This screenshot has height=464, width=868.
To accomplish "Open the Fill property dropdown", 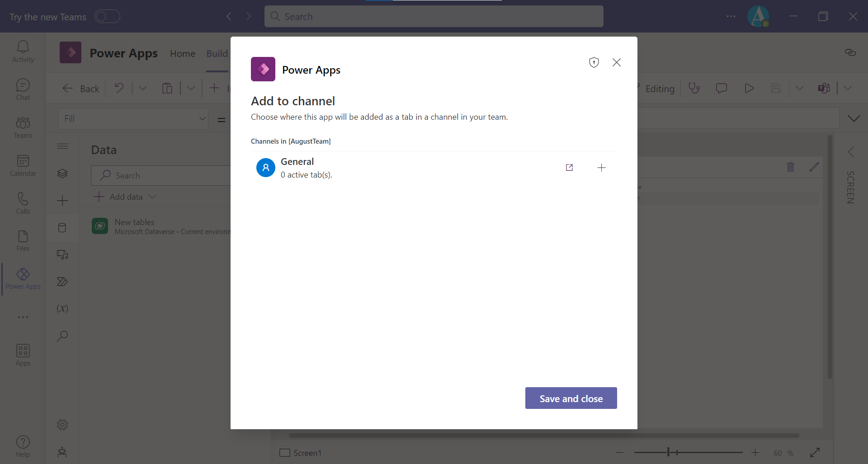I will (x=202, y=118).
